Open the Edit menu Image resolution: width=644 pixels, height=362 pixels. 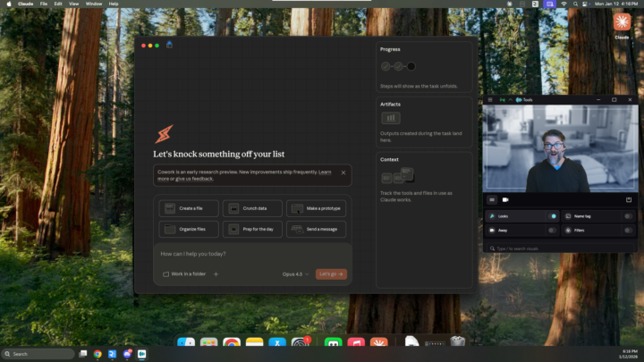pos(58,4)
